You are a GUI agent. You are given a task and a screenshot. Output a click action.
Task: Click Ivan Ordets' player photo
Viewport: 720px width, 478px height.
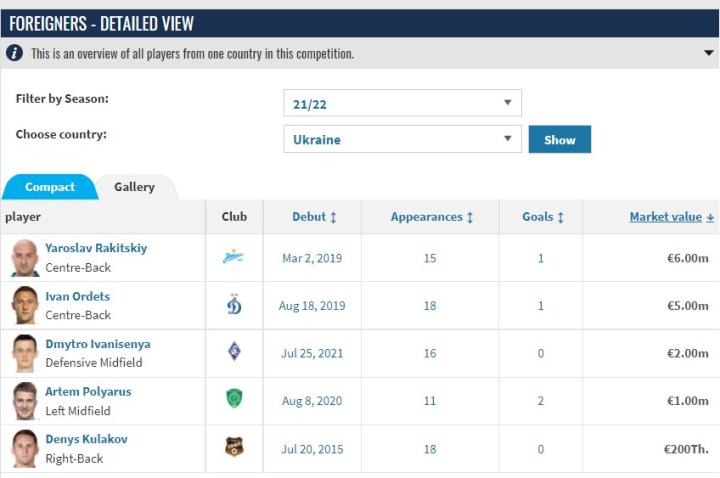25,305
